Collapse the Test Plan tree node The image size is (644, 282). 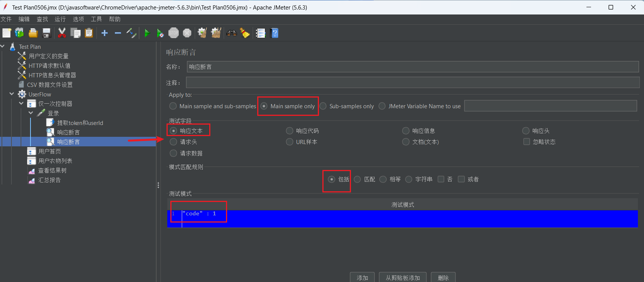point(3,46)
